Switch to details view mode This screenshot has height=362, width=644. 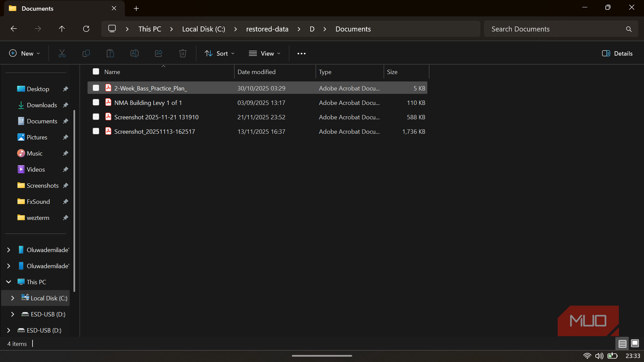click(x=622, y=344)
